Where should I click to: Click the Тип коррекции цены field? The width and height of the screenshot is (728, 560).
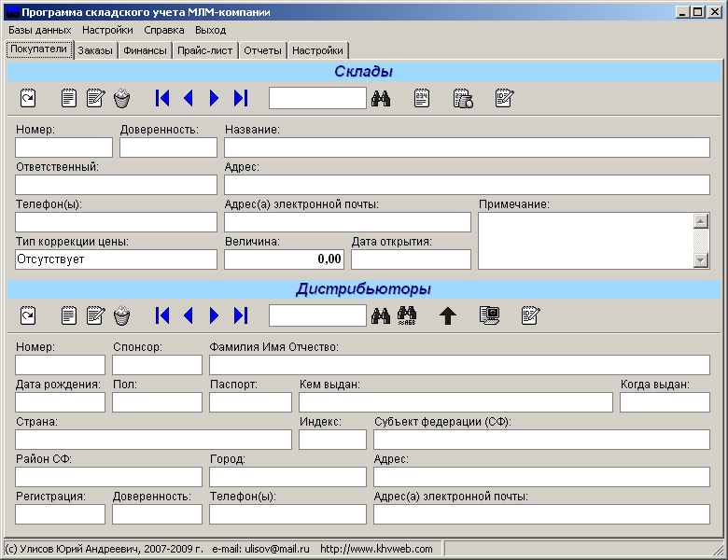click(x=116, y=259)
